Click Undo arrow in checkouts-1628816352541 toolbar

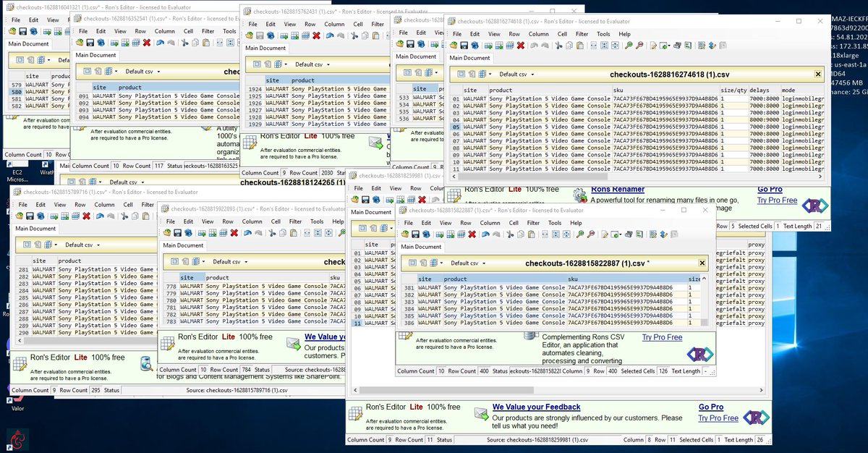[160, 43]
